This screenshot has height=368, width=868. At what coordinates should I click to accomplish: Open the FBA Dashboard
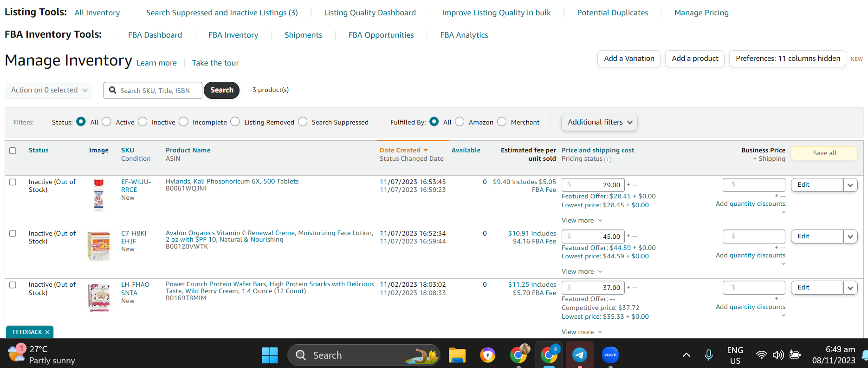(x=155, y=35)
